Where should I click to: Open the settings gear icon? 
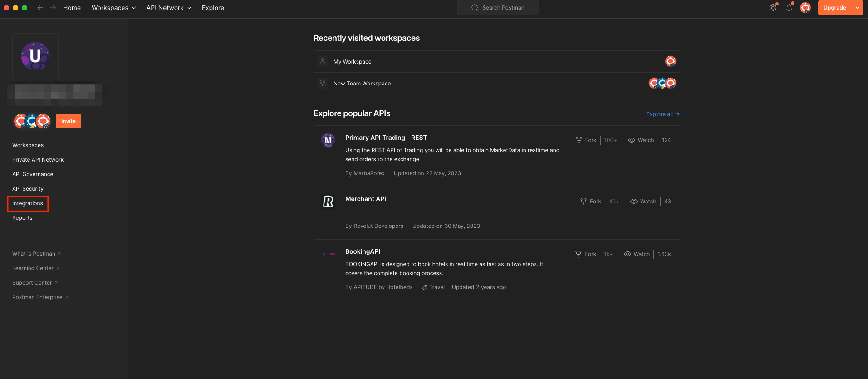tap(773, 8)
